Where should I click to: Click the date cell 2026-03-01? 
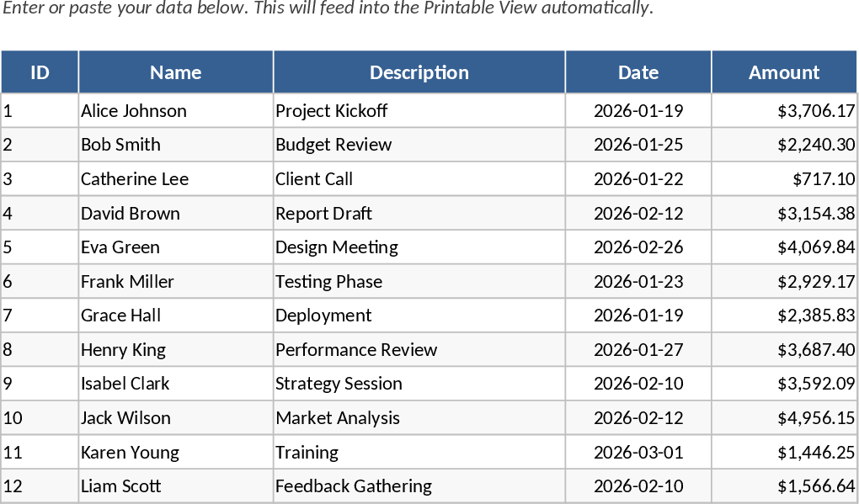click(638, 453)
